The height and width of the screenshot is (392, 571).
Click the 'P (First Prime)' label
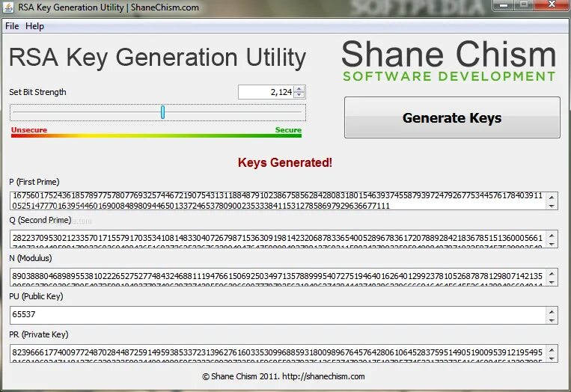[x=34, y=182]
